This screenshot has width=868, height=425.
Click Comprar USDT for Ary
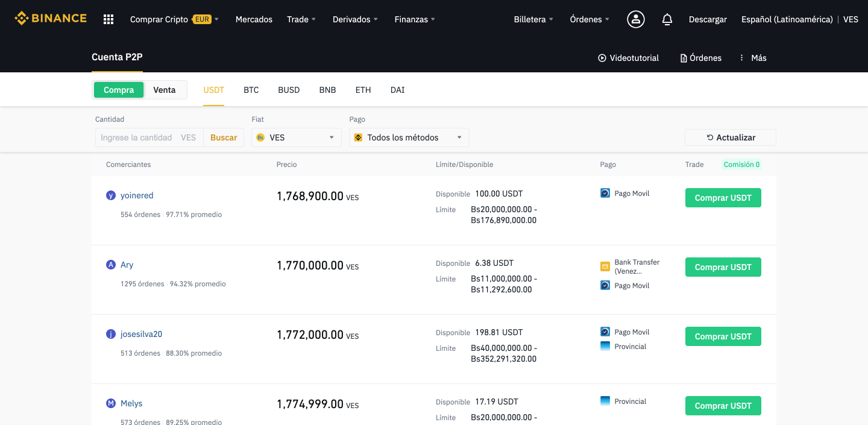[x=723, y=267]
